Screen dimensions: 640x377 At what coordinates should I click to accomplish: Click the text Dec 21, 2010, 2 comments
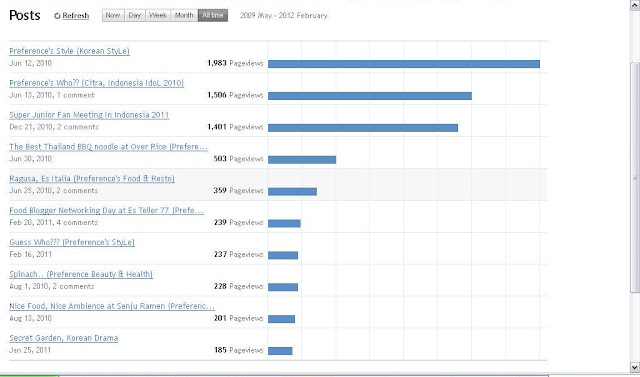(54, 127)
